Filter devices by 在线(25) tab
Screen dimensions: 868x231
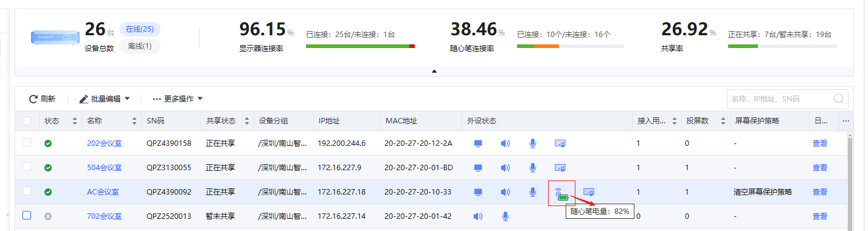139,29
